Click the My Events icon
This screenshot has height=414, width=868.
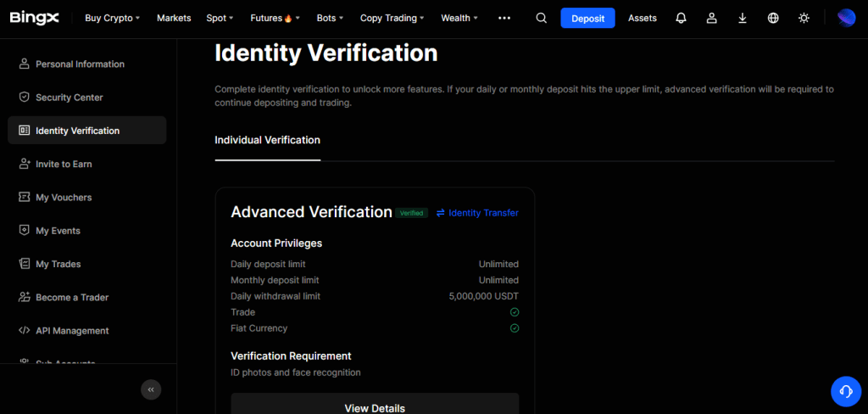[24, 230]
